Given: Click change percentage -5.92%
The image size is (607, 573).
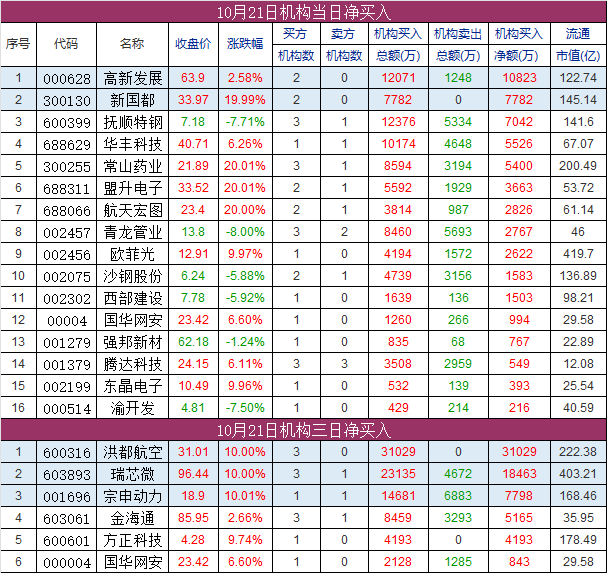Looking at the screenshot, I should click(x=245, y=298).
